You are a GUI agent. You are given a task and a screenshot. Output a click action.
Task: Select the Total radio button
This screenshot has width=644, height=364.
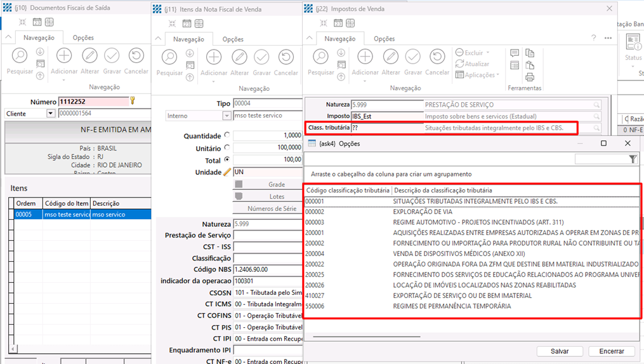click(227, 159)
